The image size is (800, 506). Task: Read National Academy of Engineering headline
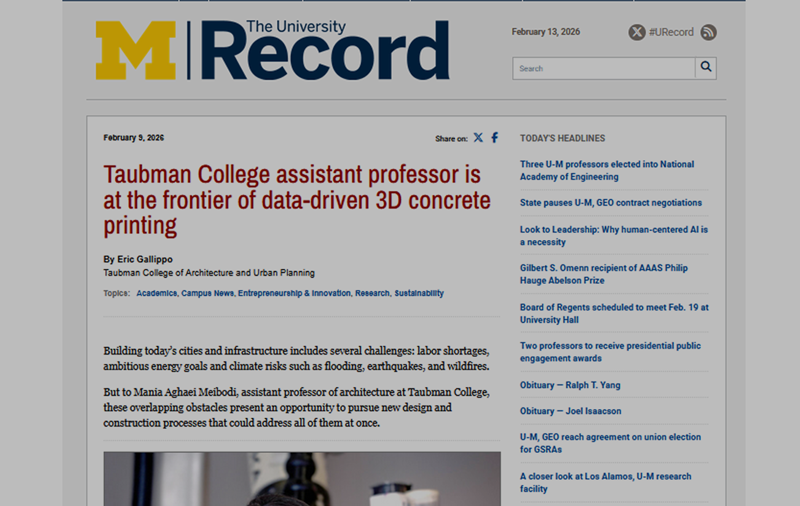coord(606,170)
